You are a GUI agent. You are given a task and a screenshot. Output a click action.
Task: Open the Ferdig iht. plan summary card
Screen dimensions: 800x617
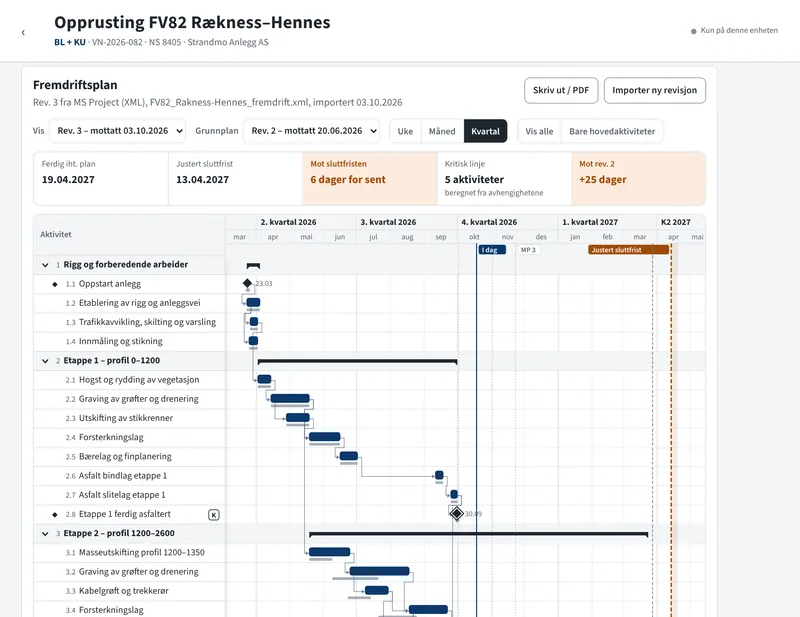click(101, 179)
